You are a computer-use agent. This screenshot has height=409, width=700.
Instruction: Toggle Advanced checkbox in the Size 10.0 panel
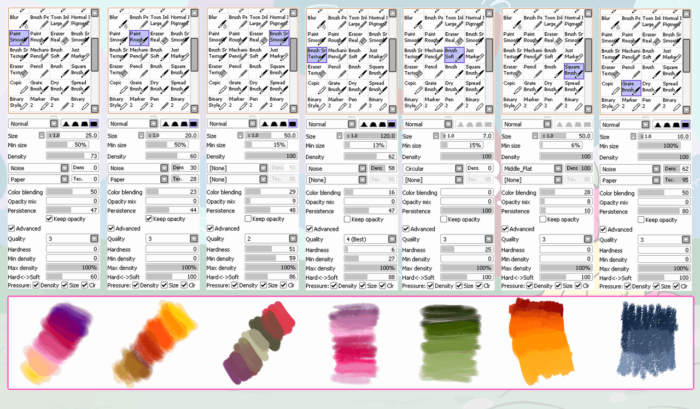pyautogui.click(x=603, y=229)
